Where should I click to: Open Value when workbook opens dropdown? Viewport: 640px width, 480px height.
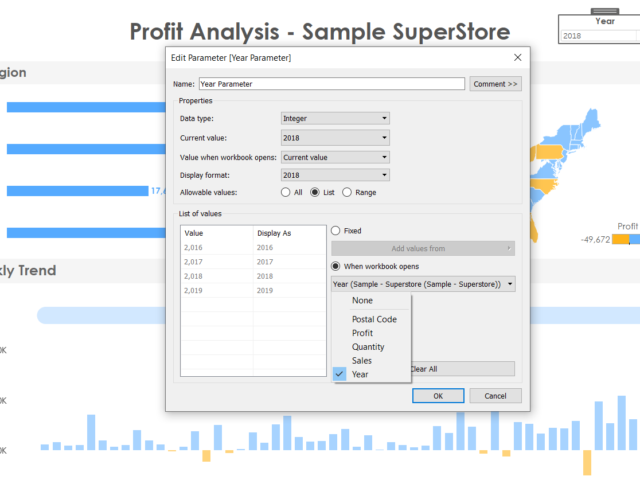(335, 157)
